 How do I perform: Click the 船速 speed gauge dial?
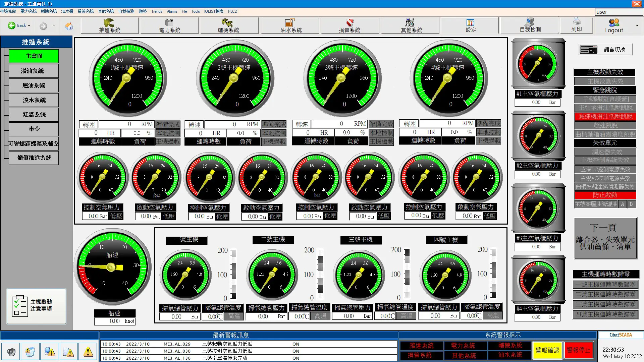tap(112, 267)
